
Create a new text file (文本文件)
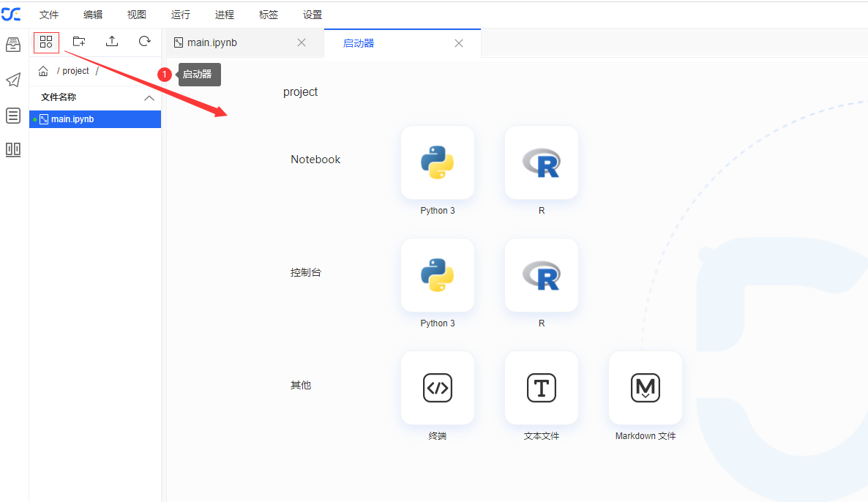pos(542,388)
